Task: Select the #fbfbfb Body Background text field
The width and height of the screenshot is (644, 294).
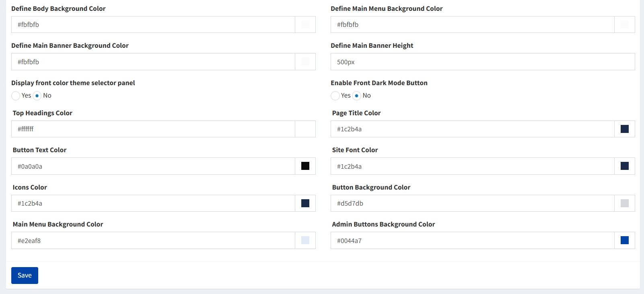Action: pyautogui.click(x=153, y=24)
